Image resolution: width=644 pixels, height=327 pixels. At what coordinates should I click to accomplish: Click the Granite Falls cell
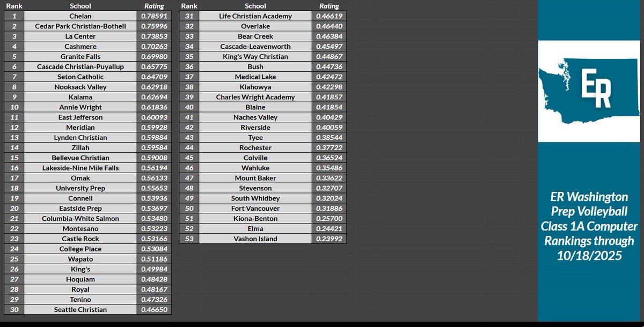(80, 57)
